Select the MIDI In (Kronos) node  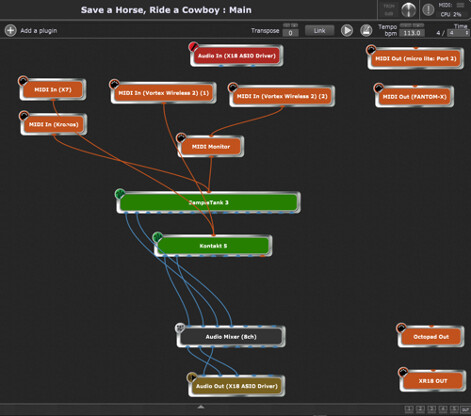coord(54,124)
